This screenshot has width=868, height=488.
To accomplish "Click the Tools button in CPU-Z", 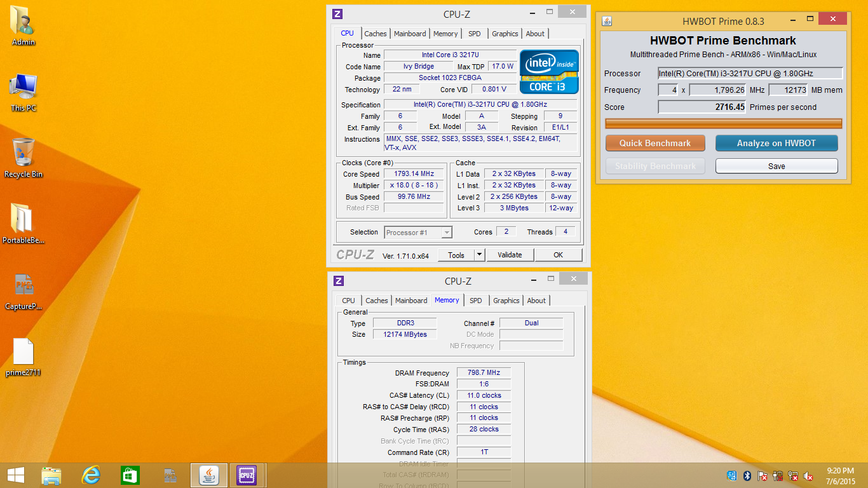I will [456, 255].
